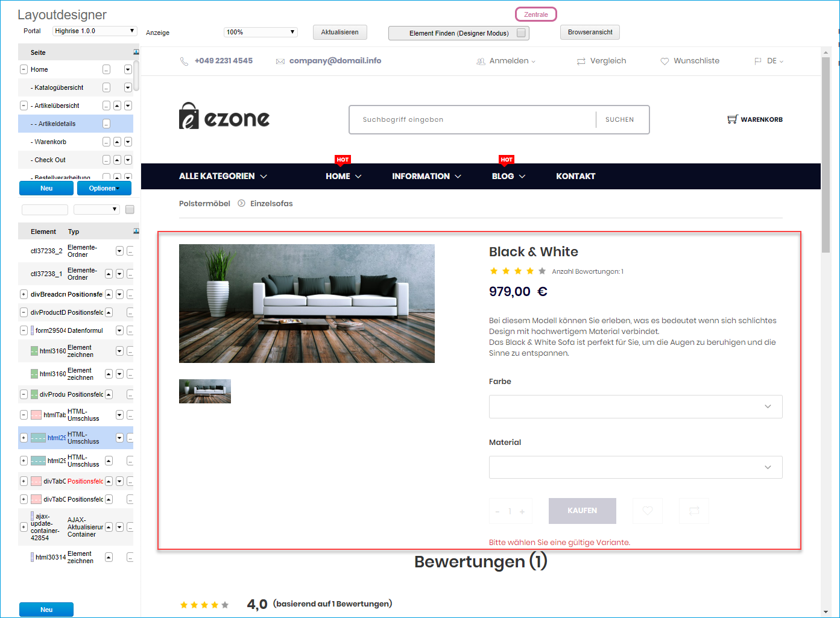Open the Farbe variant dropdown
This screenshot has width=840, height=618.
click(x=636, y=406)
